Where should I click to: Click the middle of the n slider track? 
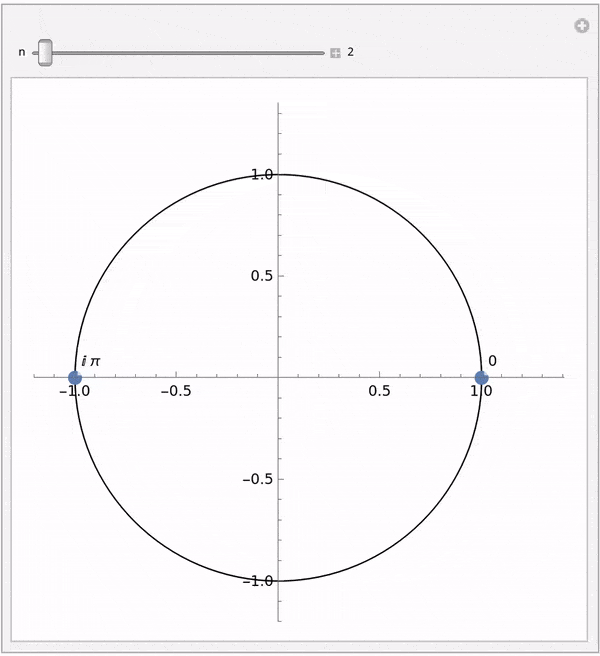click(x=180, y=52)
